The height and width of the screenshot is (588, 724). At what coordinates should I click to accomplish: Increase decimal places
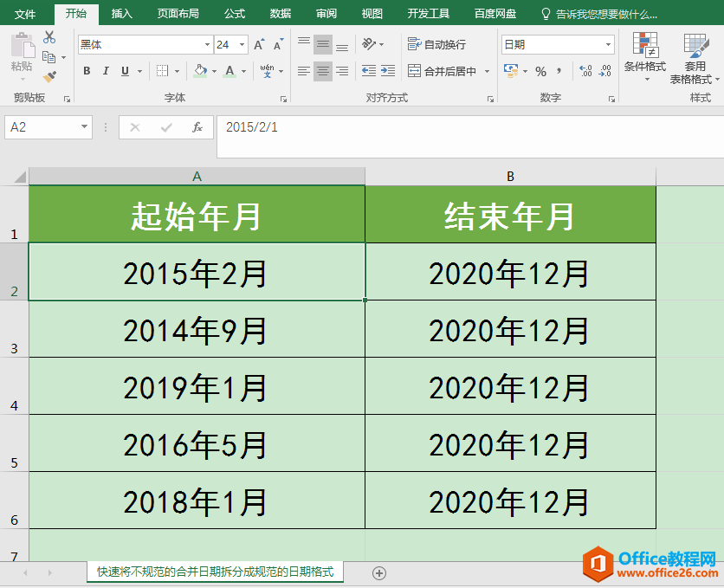[585, 71]
